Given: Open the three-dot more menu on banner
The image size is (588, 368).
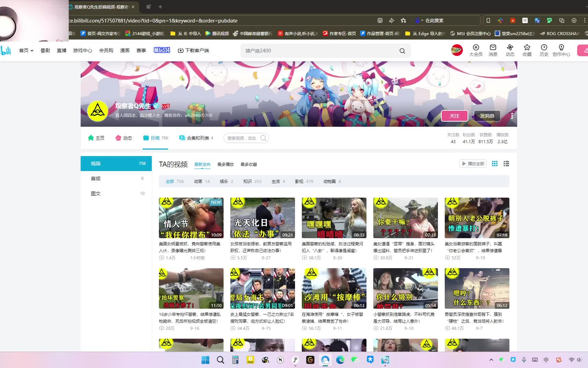Looking at the screenshot, I should point(512,116).
